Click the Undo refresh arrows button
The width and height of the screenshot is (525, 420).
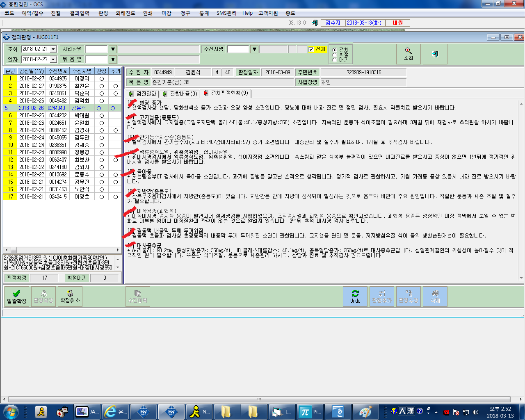[x=355, y=297]
